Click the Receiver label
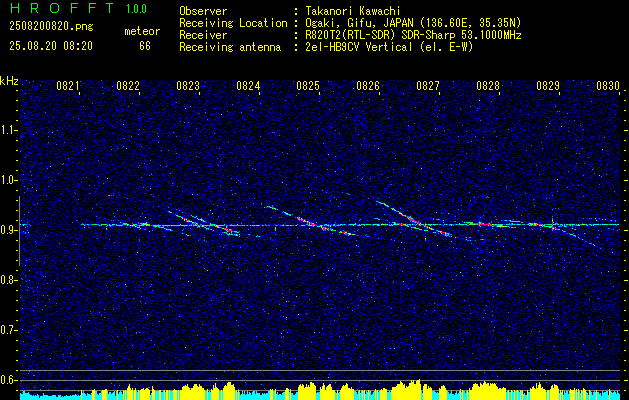The image size is (629, 400). pyautogui.click(x=203, y=35)
